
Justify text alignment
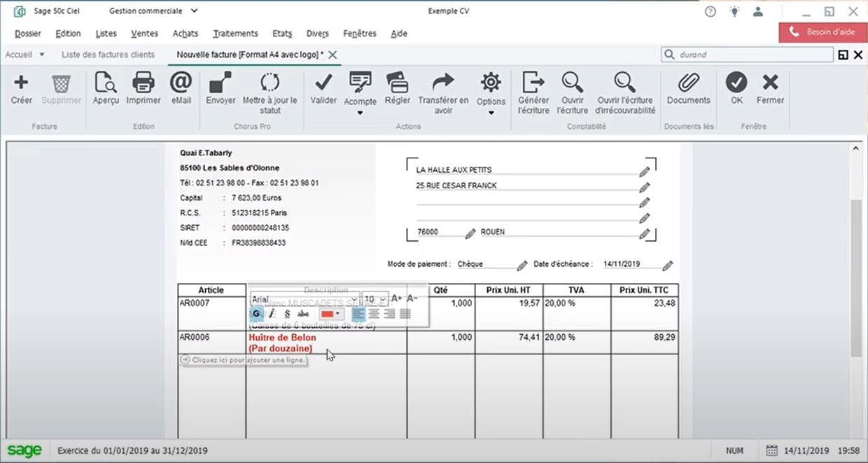pyautogui.click(x=405, y=314)
